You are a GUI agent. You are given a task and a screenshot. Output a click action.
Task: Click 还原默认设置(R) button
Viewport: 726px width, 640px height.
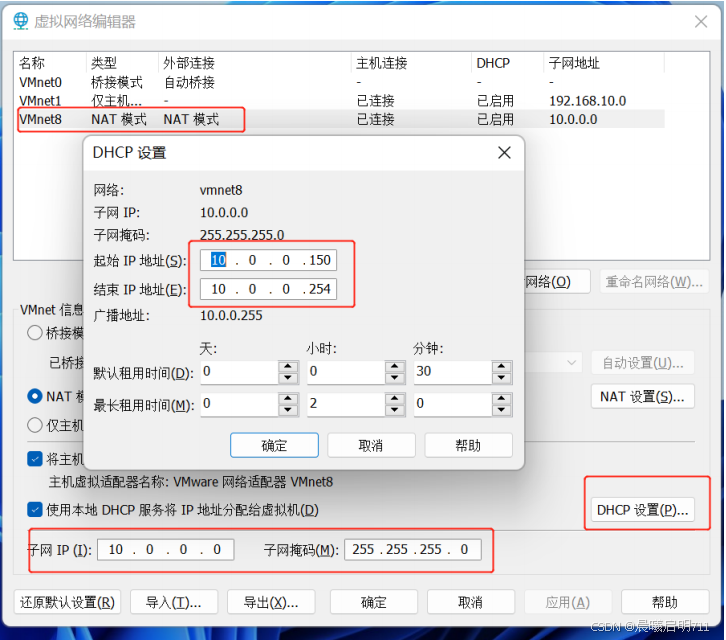pos(68,602)
